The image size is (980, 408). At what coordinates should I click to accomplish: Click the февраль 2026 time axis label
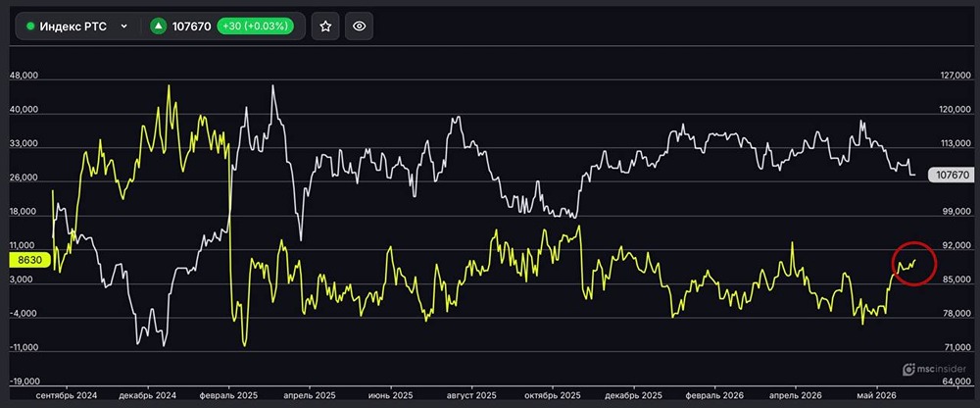coord(714,396)
